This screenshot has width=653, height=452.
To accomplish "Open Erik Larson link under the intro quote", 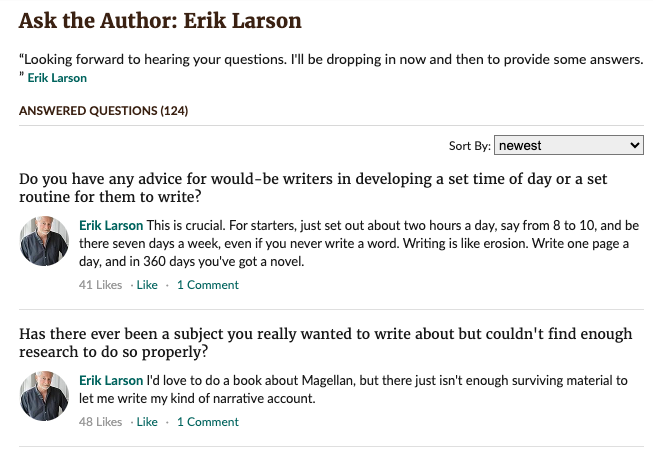I will 57,78.
